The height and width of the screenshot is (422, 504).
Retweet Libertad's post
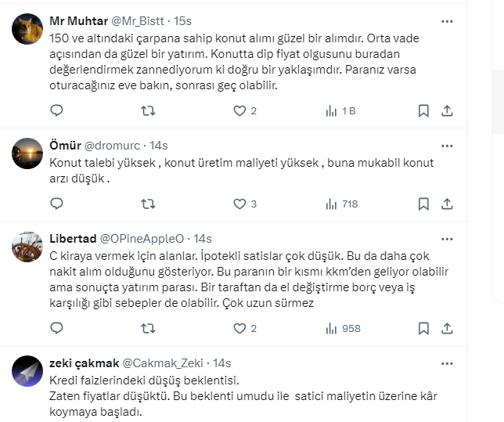(147, 328)
